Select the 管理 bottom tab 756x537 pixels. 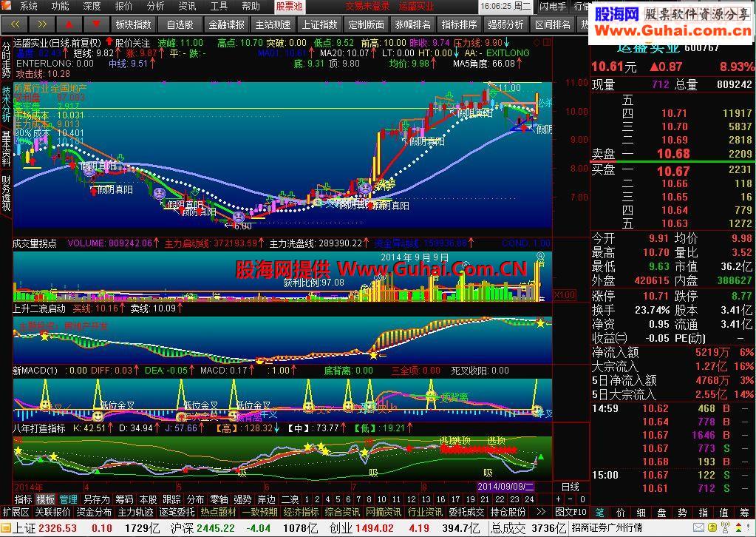pyautogui.click(x=69, y=499)
